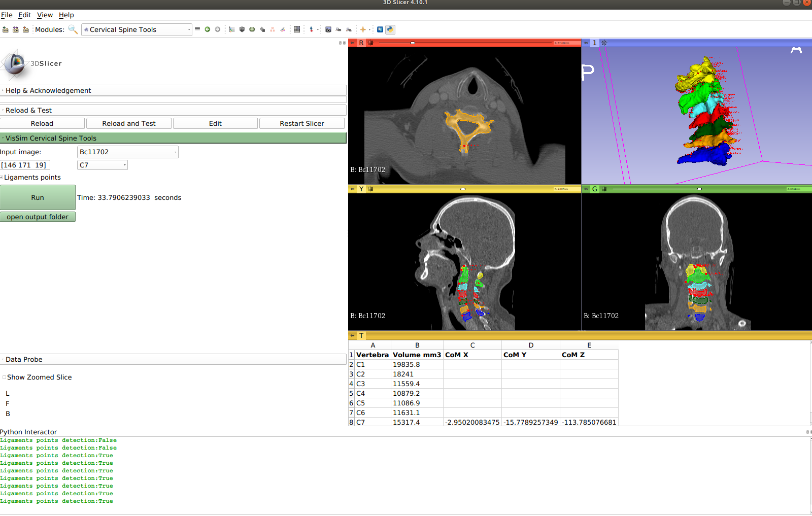
Task: Click the module finder magnifying glass icon
Action: click(73, 29)
